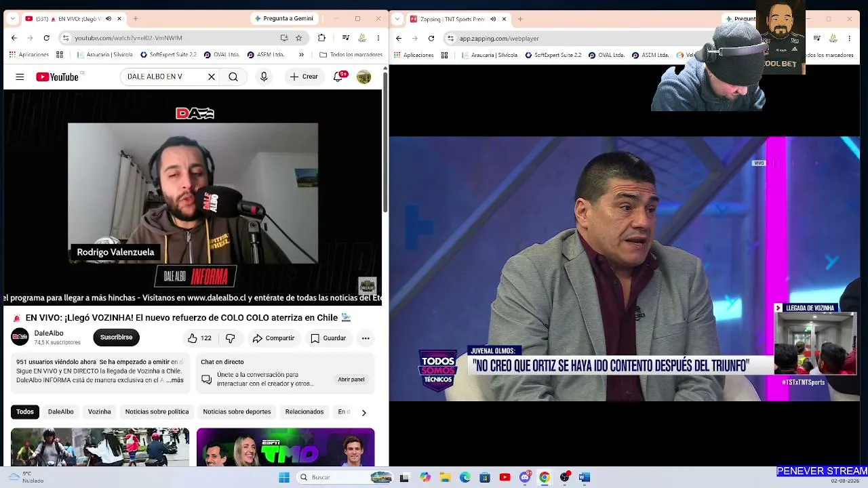Open the Crear menu on YouTube
This screenshot has height=488, width=868.
click(303, 77)
